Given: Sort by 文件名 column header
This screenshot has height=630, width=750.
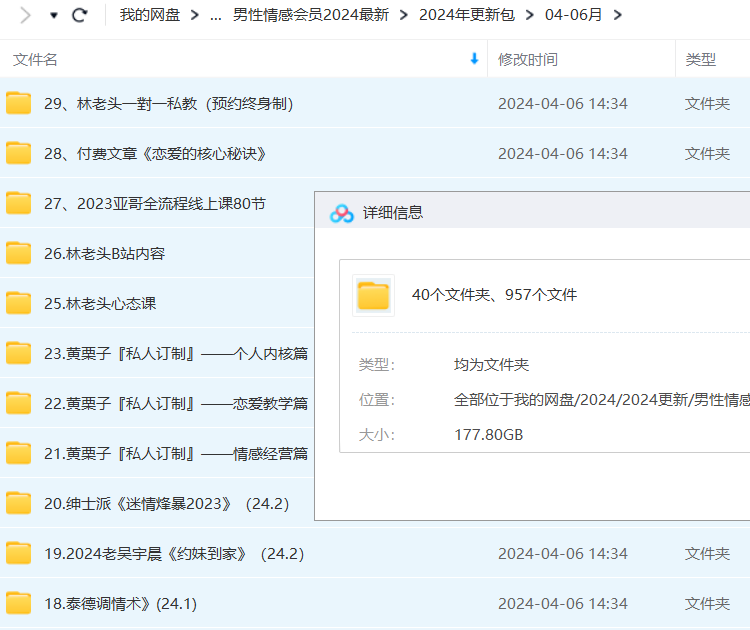Looking at the screenshot, I should click(x=36, y=60).
